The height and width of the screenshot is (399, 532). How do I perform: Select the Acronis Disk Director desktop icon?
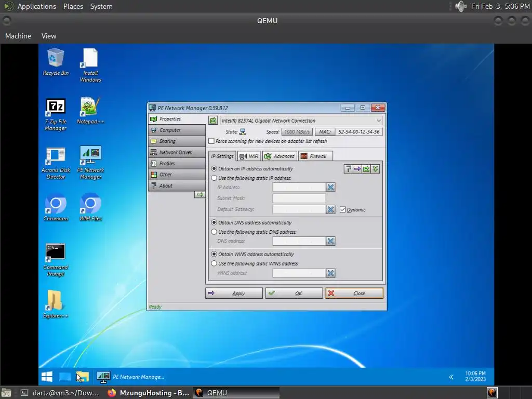click(x=56, y=163)
